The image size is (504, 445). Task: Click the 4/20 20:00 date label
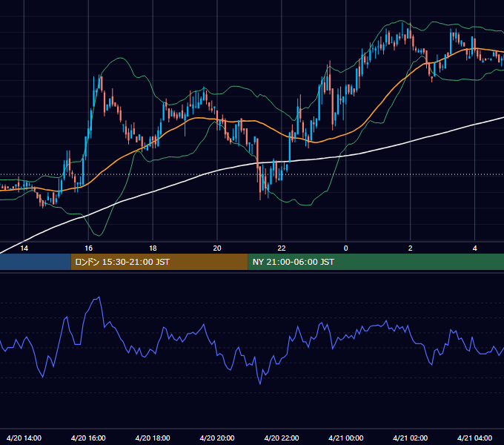pyautogui.click(x=217, y=438)
